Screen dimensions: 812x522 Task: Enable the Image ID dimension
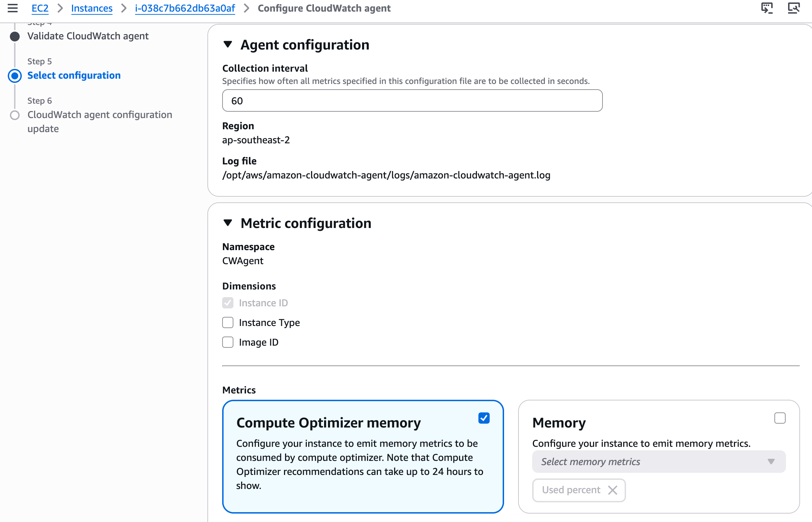tap(228, 342)
